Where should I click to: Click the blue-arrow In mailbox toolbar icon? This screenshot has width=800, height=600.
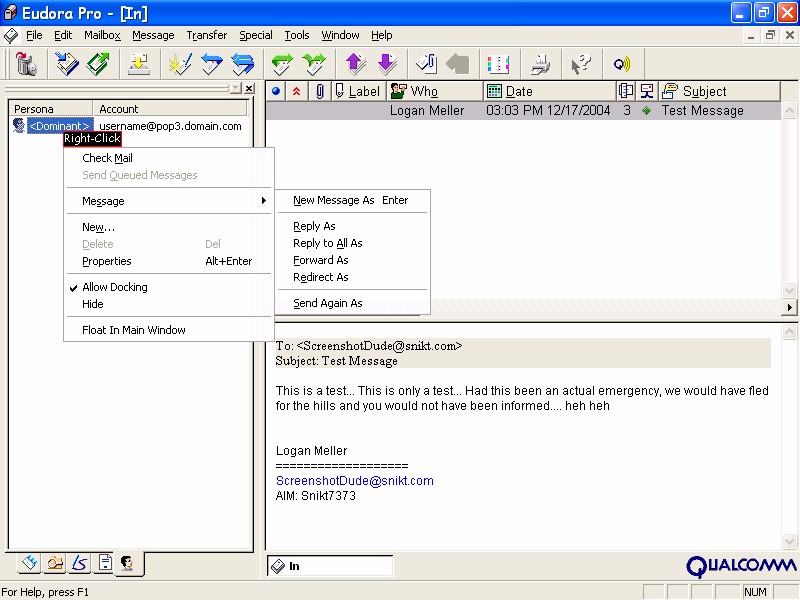click(67, 64)
